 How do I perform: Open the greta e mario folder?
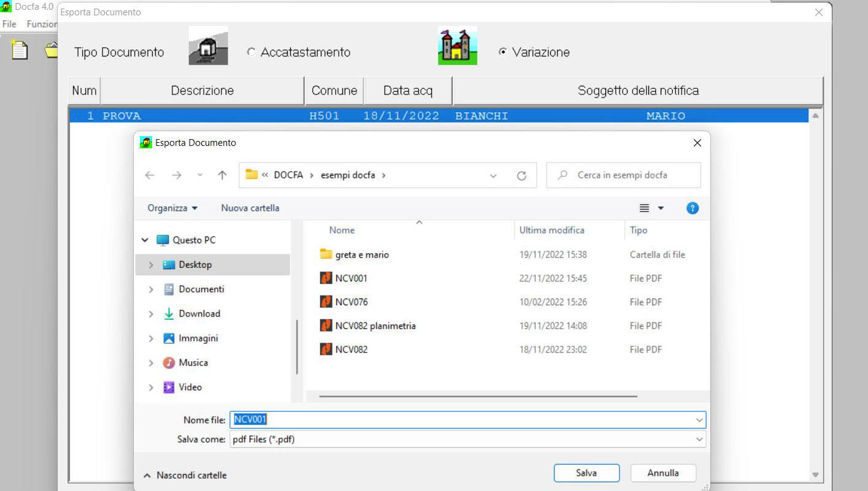pyautogui.click(x=361, y=254)
